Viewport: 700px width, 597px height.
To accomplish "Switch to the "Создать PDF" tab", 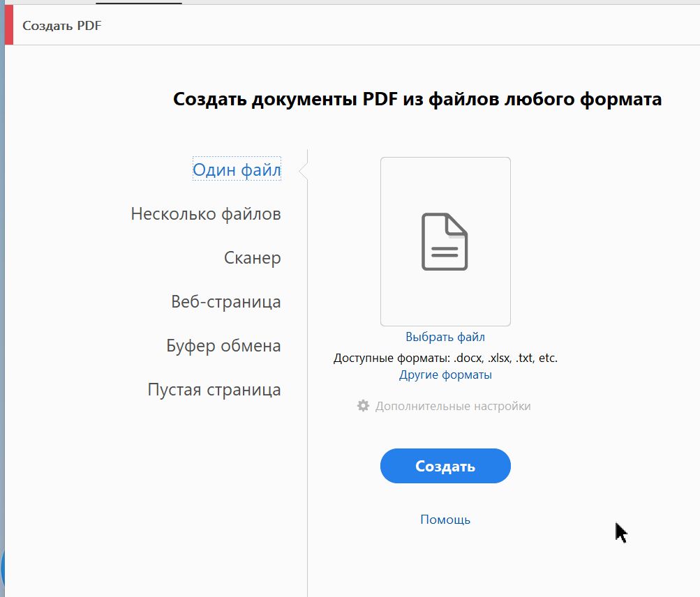I will click(62, 25).
